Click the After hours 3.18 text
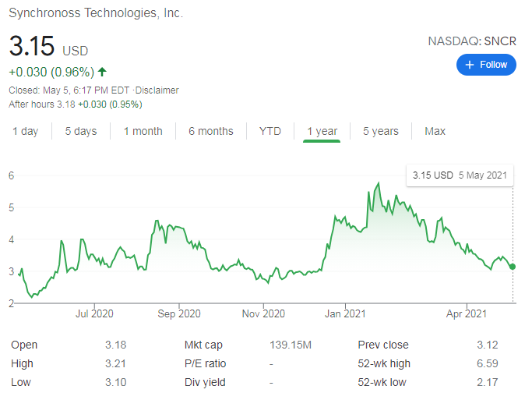The height and width of the screenshot is (400, 532). 42,104
